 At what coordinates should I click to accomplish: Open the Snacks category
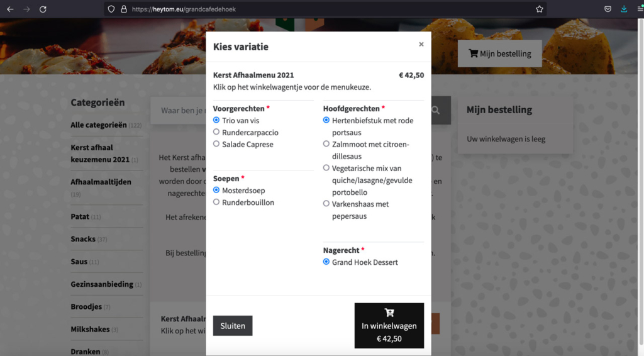pyautogui.click(x=83, y=239)
